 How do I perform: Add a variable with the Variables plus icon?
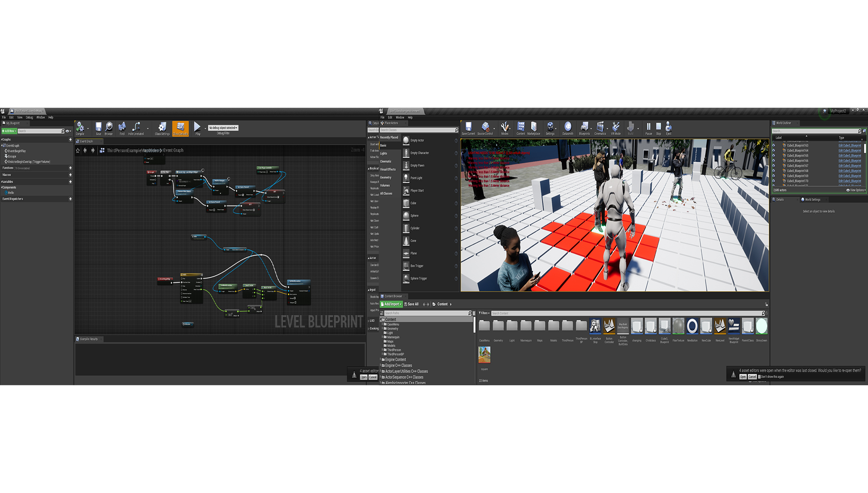pos(70,182)
